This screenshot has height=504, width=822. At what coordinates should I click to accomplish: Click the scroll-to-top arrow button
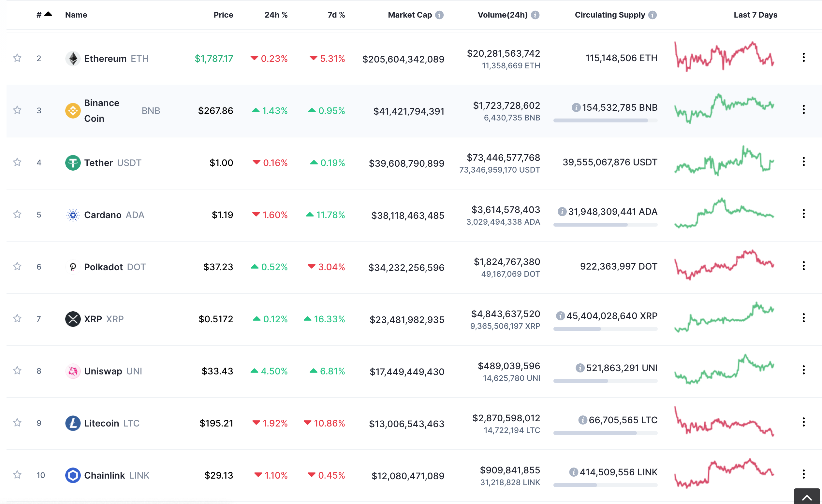coord(807,497)
